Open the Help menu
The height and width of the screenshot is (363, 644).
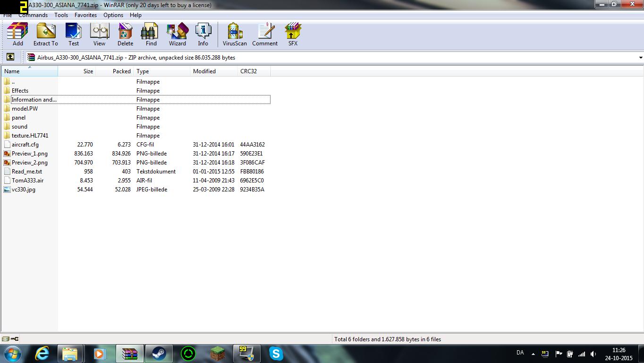tap(136, 15)
